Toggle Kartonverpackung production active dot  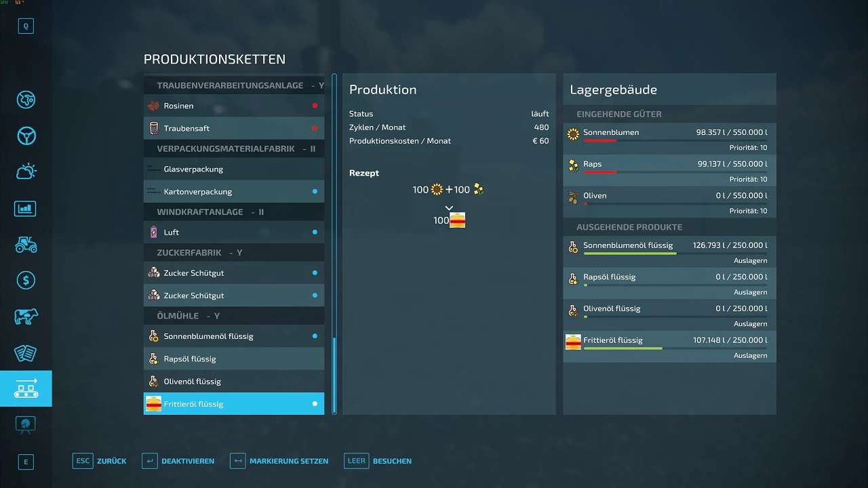315,192
